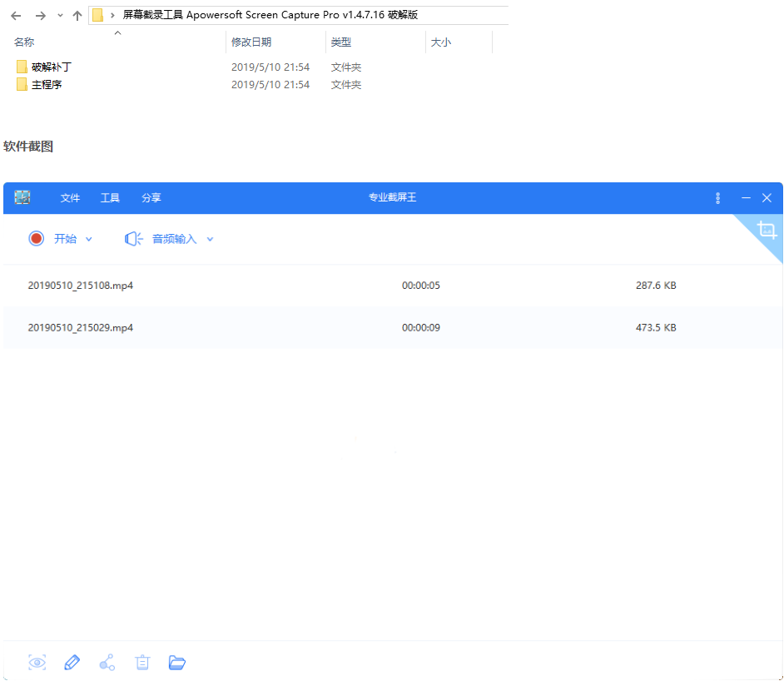The image size is (784, 681).
Task: Click the share icon in the bottom toolbar
Action: 107,662
